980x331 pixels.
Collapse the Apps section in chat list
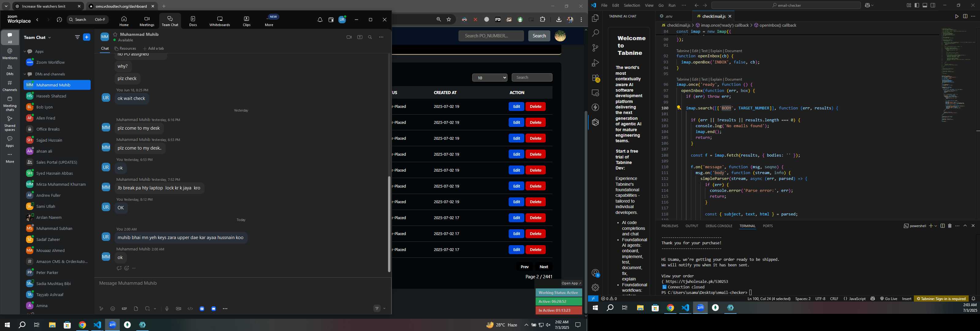tap(25, 51)
